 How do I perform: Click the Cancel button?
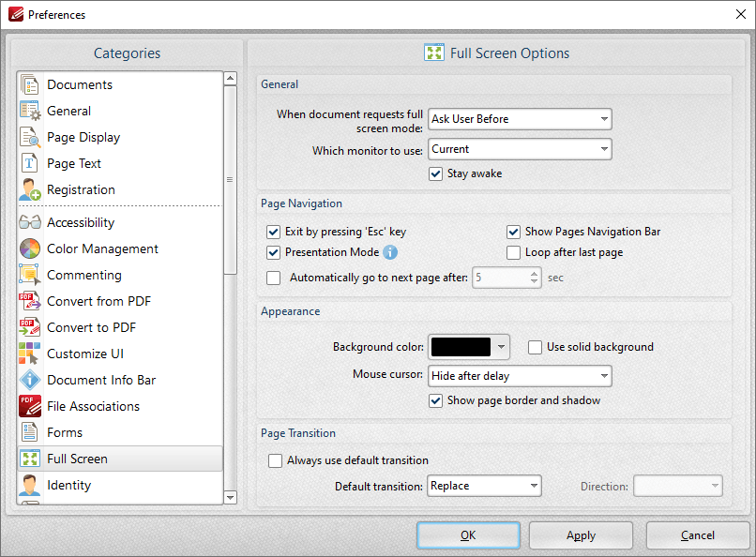(698, 535)
